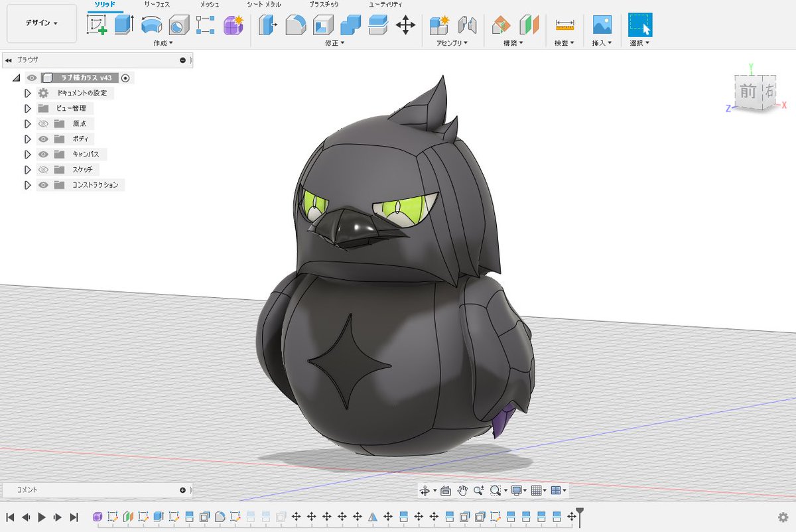Click the Orbit navigation icon
Image resolution: width=796 pixels, height=532 pixels.
425,490
